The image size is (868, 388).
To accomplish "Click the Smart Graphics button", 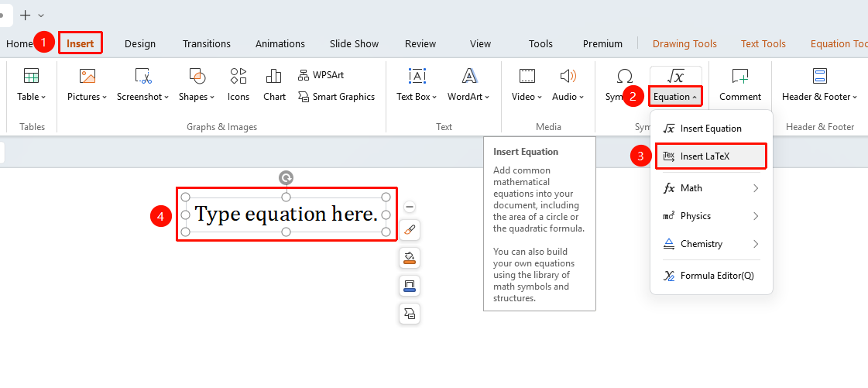I will pyautogui.click(x=337, y=97).
